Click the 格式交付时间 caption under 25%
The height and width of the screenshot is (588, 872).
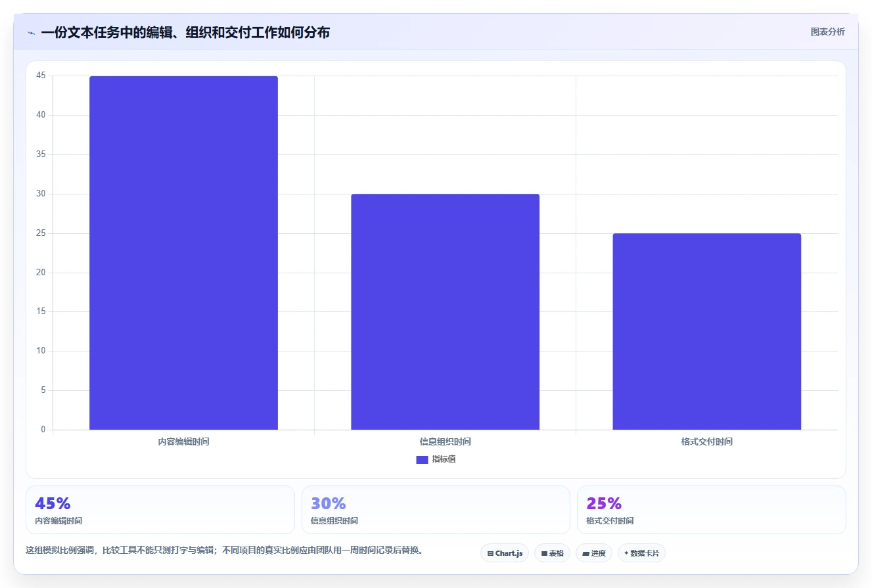[610, 521]
